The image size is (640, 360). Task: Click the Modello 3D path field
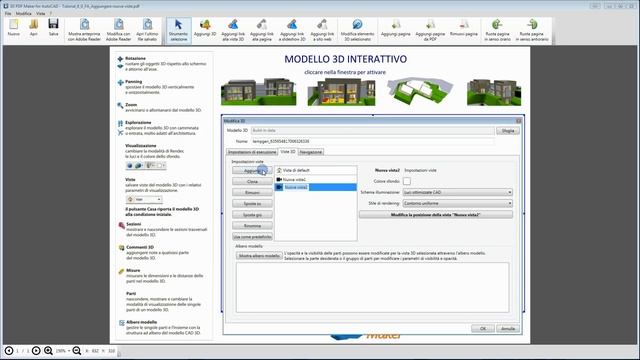[373, 131]
